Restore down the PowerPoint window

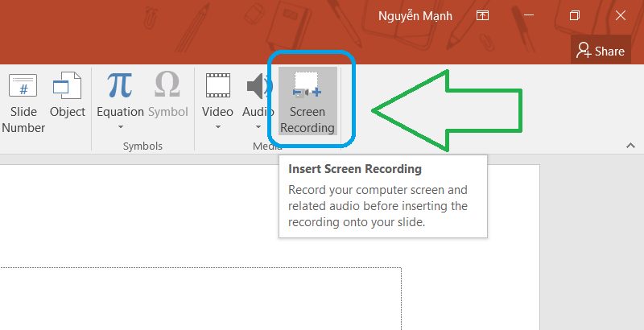coord(575,16)
